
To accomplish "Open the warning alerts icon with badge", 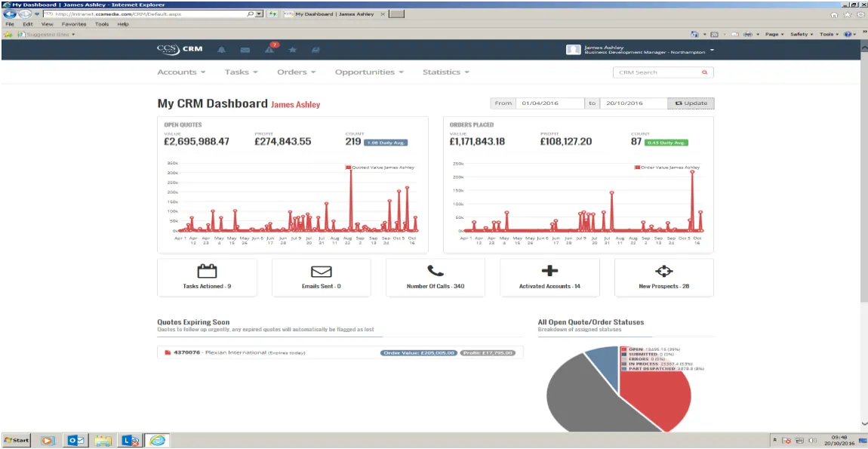I will click(269, 50).
